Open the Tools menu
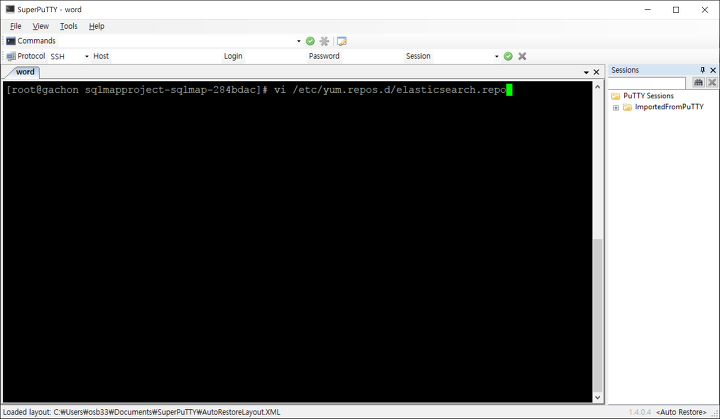The height and width of the screenshot is (419, 720). tap(68, 26)
